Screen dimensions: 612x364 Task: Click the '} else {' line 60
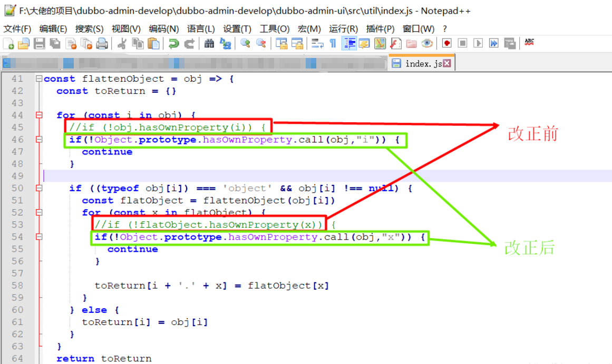[x=94, y=310]
